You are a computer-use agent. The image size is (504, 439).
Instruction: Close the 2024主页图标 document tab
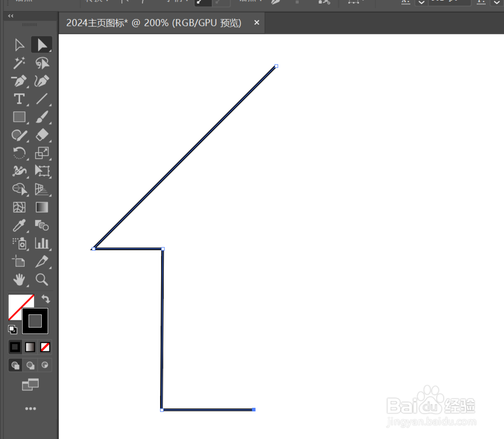point(257,23)
